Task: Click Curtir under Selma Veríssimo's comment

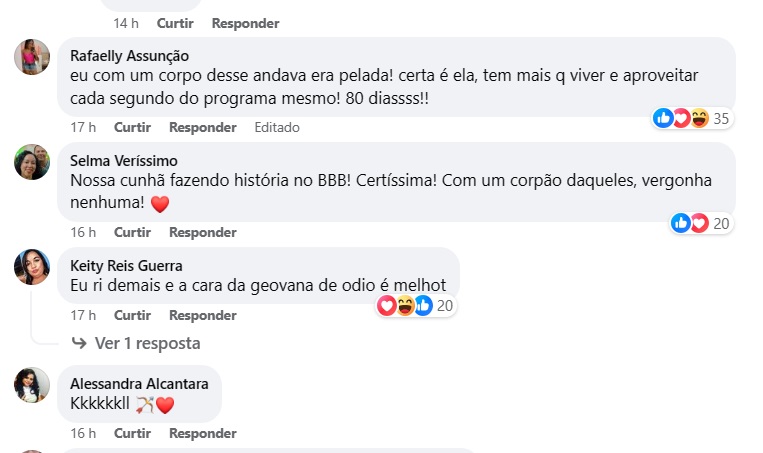Action: (132, 233)
